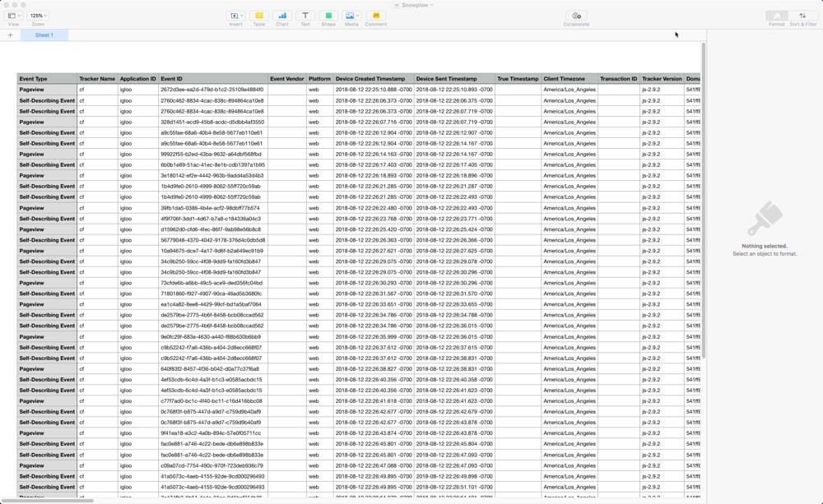Select the Tracker Version column header
The height and width of the screenshot is (504, 823).
[662, 79]
